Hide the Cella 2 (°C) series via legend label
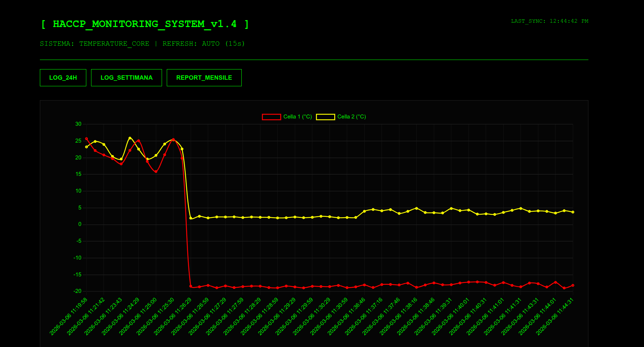 pyautogui.click(x=351, y=117)
